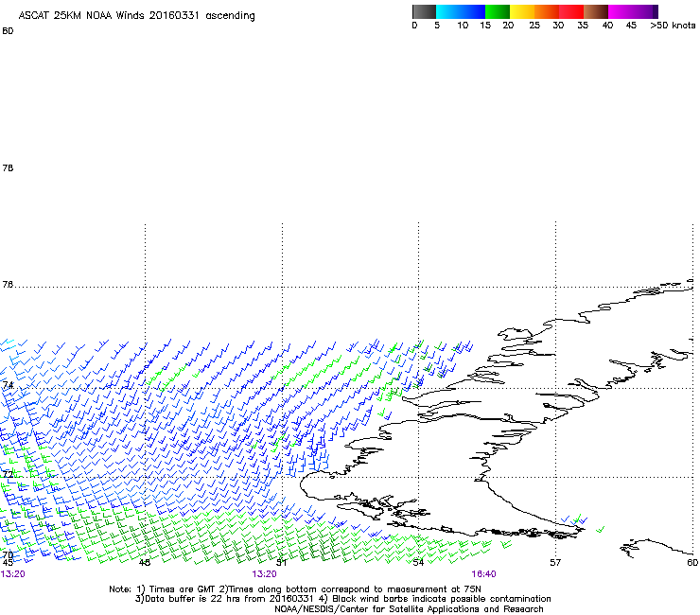Image resolution: width=700 pixels, height=615 pixels.
Task: Select the '74' latitude axis label
Action: tap(8, 385)
